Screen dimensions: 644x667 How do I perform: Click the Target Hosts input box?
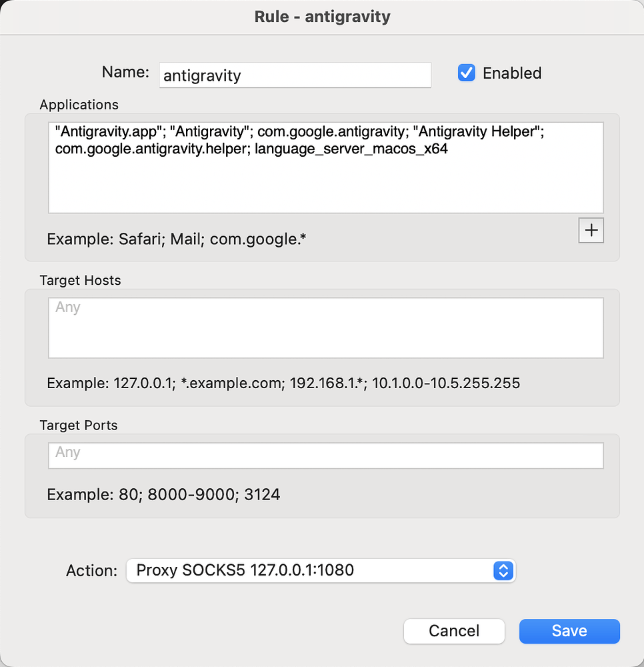tap(325, 328)
